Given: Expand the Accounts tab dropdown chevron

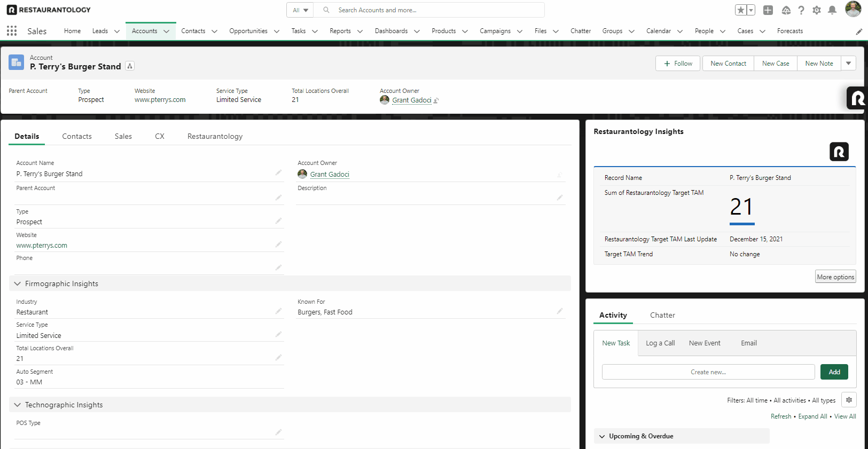Looking at the screenshot, I should 166,31.
